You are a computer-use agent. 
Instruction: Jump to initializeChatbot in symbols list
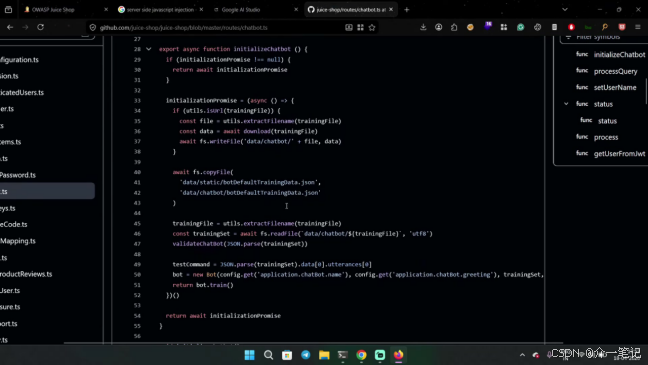[x=619, y=55]
